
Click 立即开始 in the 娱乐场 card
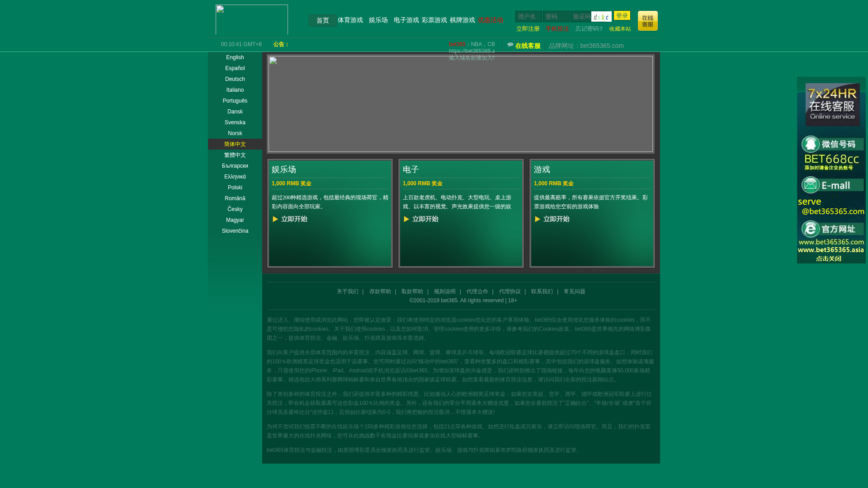(x=290, y=219)
